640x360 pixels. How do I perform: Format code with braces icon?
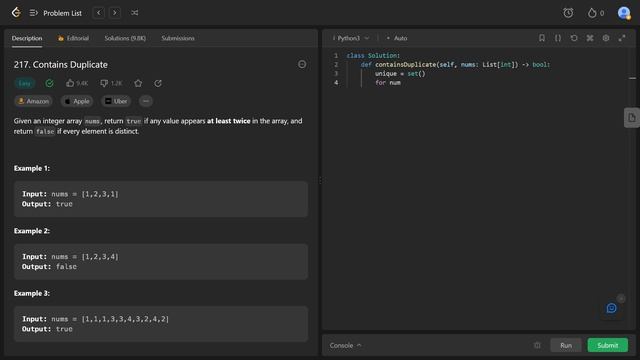[x=558, y=38]
